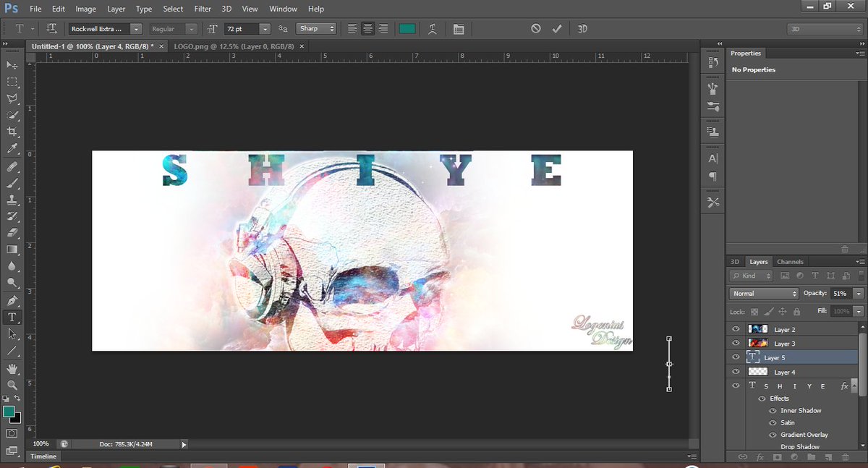Image resolution: width=868 pixels, height=468 pixels.
Task: Select the Clone Stamp tool
Action: pos(12,200)
